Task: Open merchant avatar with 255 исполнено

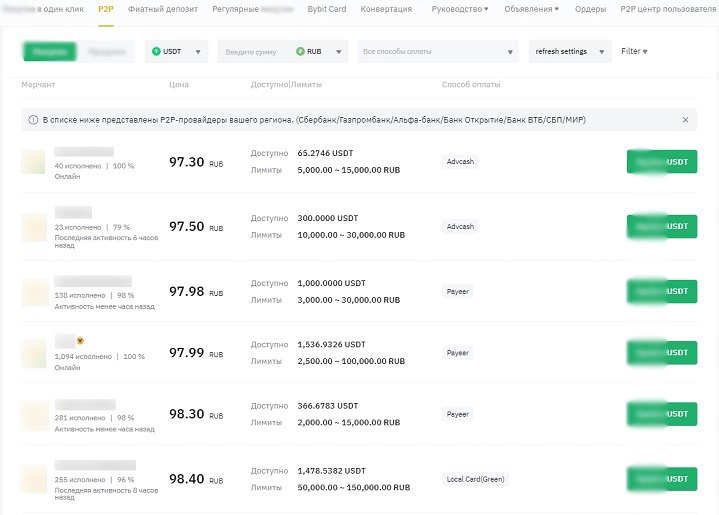Action: pos(33,479)
